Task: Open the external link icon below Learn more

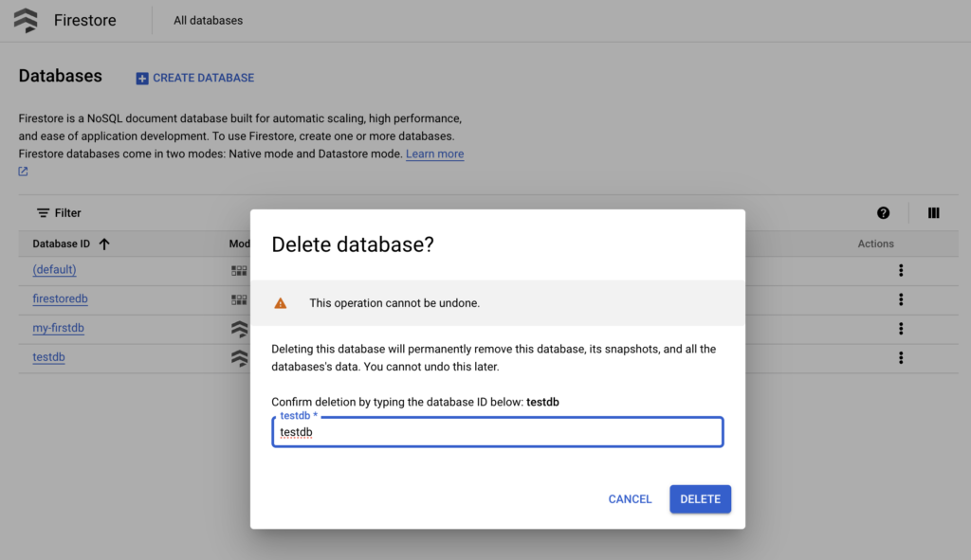Action: 23,172
